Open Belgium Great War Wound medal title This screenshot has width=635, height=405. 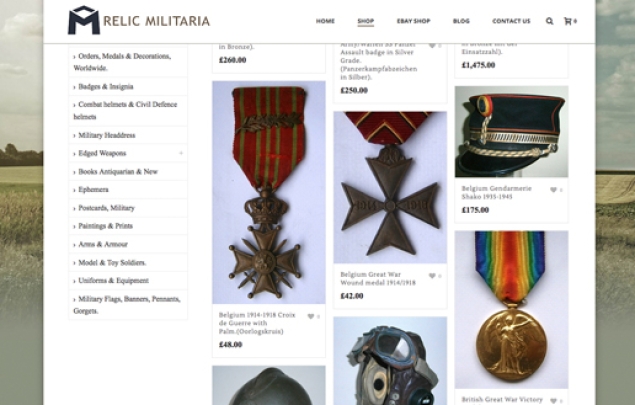point(378,279)
